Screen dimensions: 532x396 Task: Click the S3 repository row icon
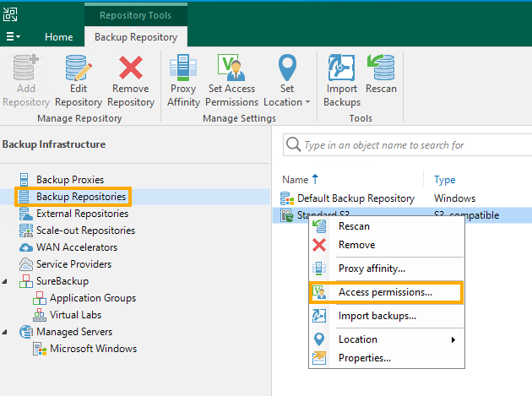(287, 215)
